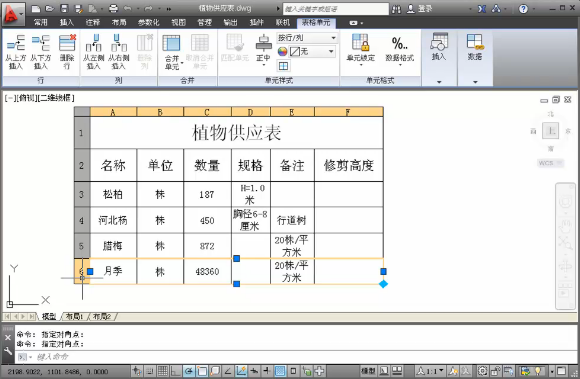Insert column to the left (从左侧插入)
Screen dimensions: 580x379
(x=93, y=52)
